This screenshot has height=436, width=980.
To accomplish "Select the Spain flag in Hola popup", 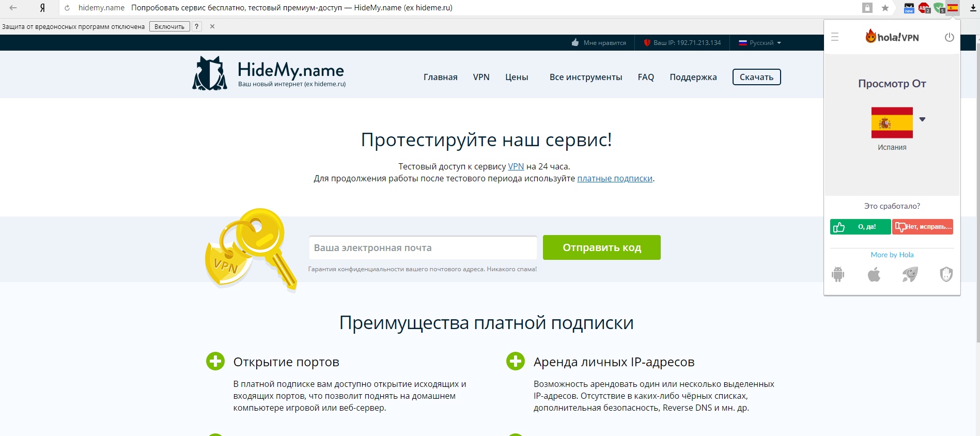I will (892, 123).
